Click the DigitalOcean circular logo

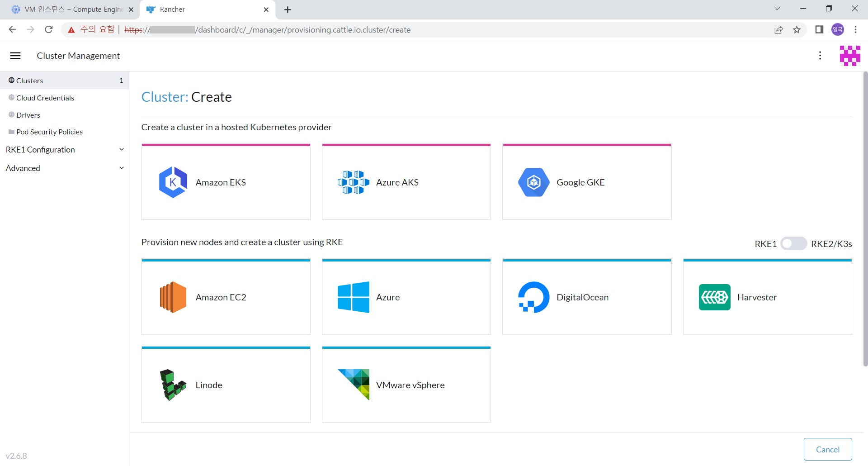pyautogui.click(x=534, y=297)
